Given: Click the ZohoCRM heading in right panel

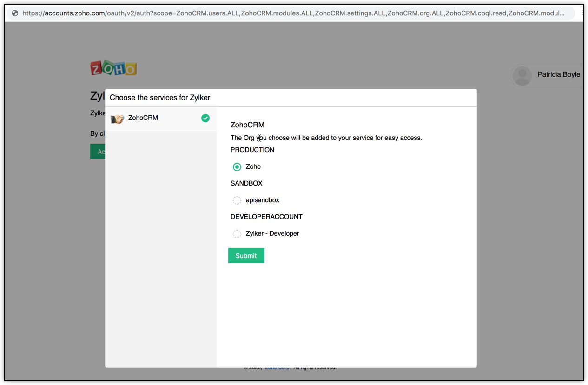Looking at the screenshot, I should click(x=247, y=125).
